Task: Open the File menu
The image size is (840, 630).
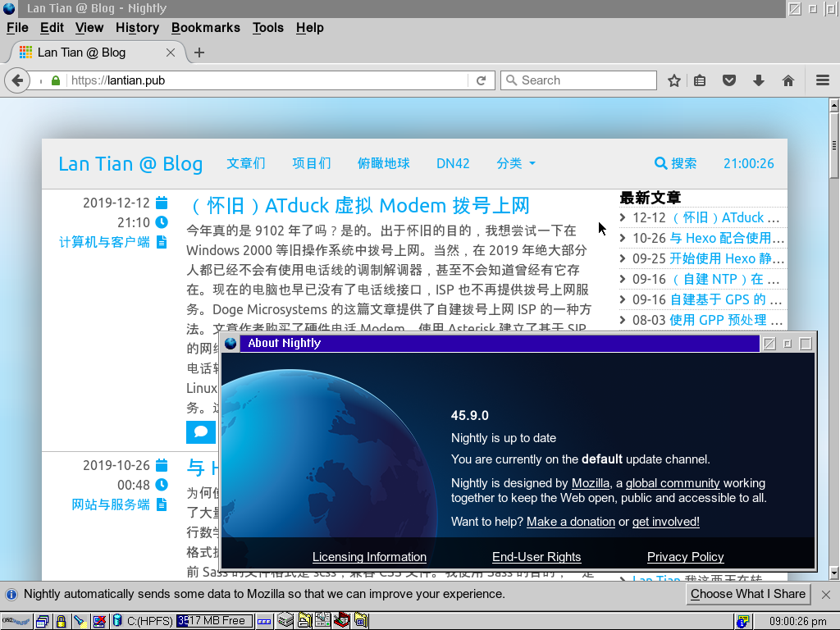Action: 17,28
